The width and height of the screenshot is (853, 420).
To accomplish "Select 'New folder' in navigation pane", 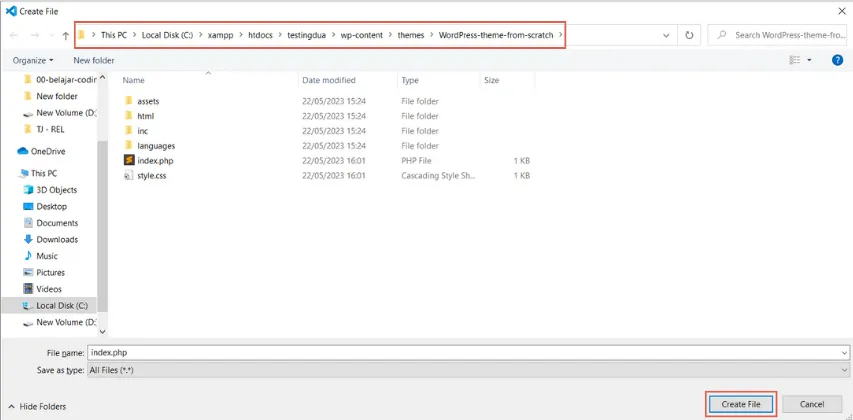I will (51, 96).
